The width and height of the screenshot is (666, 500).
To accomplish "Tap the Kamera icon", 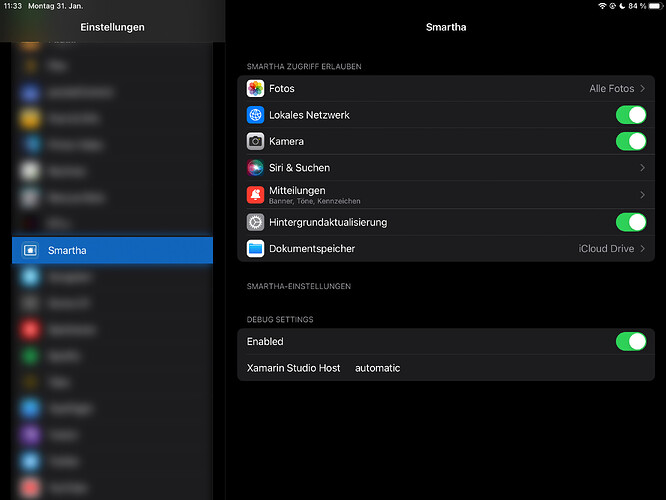I will 256,142.
